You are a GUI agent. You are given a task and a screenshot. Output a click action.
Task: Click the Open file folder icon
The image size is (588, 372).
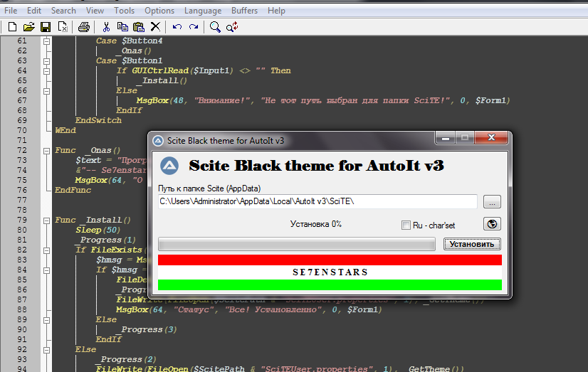(28, 27)
